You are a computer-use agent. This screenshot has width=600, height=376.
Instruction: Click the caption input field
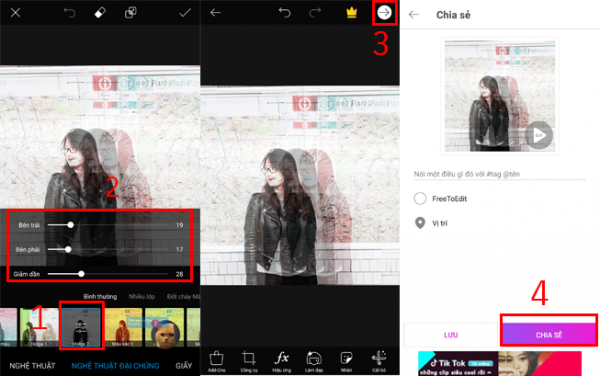click(x=499, y=174)
